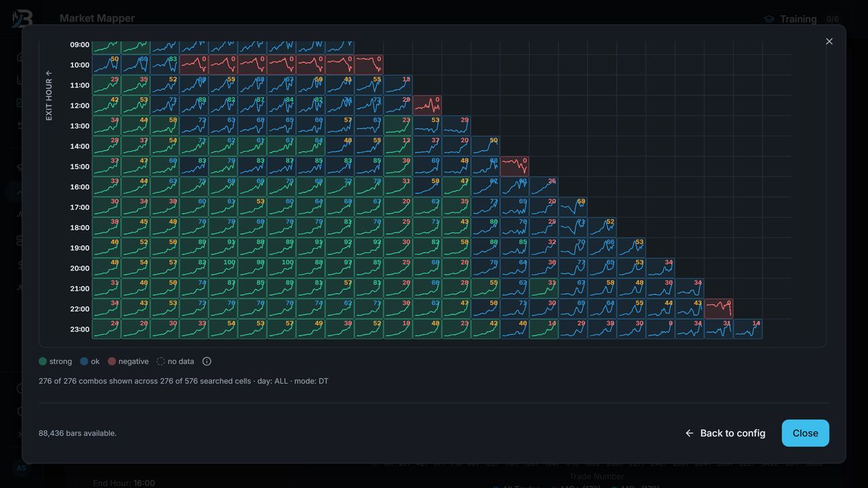The height and width of the screenshot is (488, 868).
Task: Open the cell scoring 42 in the 12:00 row
Action: (106, 105)
